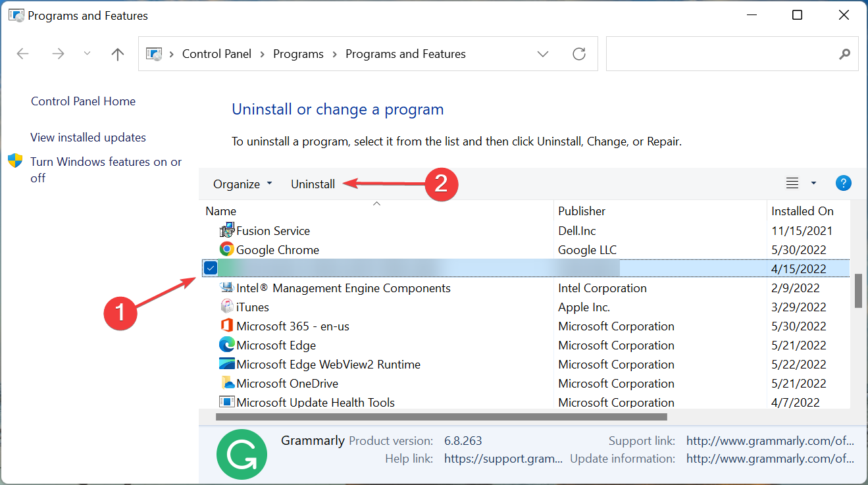Click the Edge WebView2 Runtime icon
Screen dimensions: 868x485
coord(227,364)
